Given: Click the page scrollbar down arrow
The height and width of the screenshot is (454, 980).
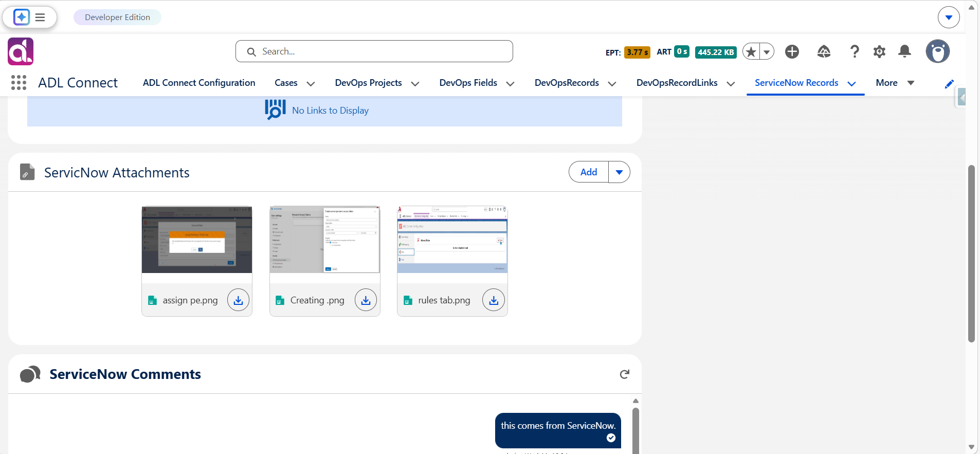Looking at the screenshot, I should tap(971, 447).
